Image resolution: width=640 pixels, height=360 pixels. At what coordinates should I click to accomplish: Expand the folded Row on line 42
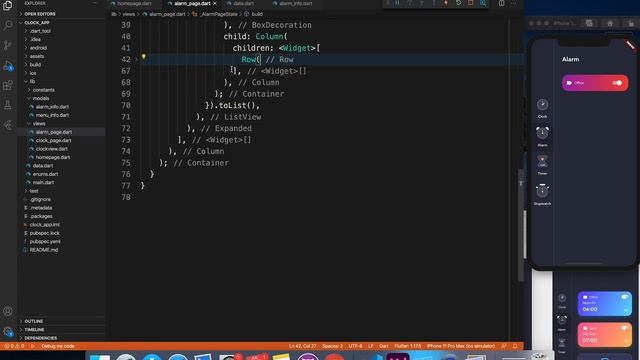tap(136, 60)
